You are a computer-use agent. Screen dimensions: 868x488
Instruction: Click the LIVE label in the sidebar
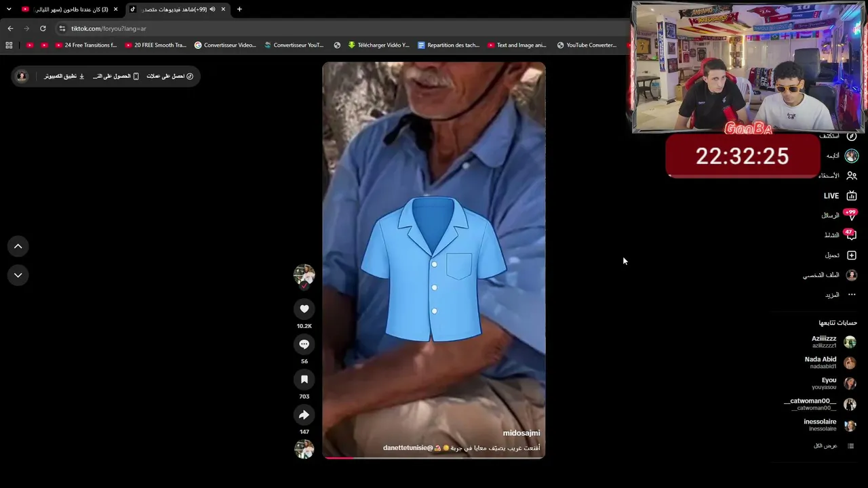[x=831, y=196]
